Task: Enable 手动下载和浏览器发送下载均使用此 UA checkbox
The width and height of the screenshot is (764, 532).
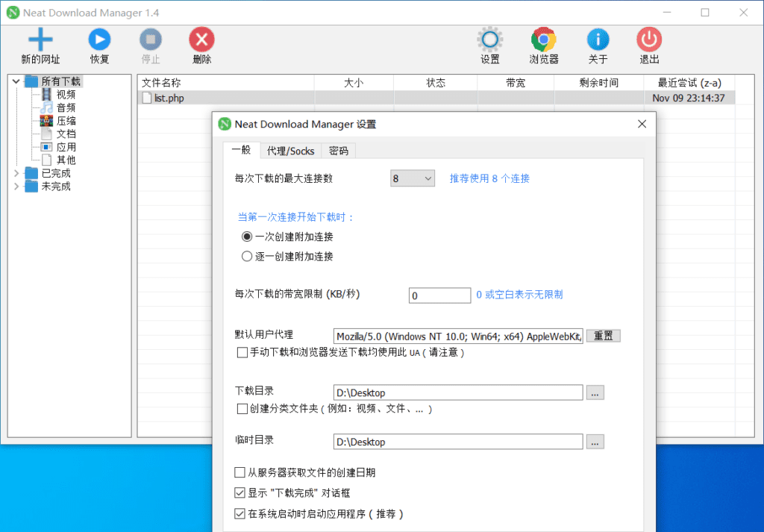Action: tap(242, 352)
